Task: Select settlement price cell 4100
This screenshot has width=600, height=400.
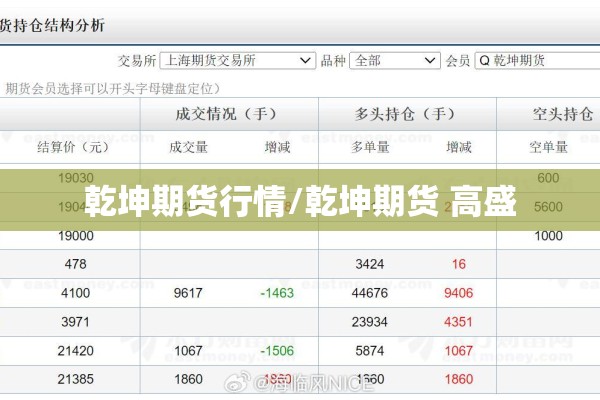Action: [x=75, y=293]
